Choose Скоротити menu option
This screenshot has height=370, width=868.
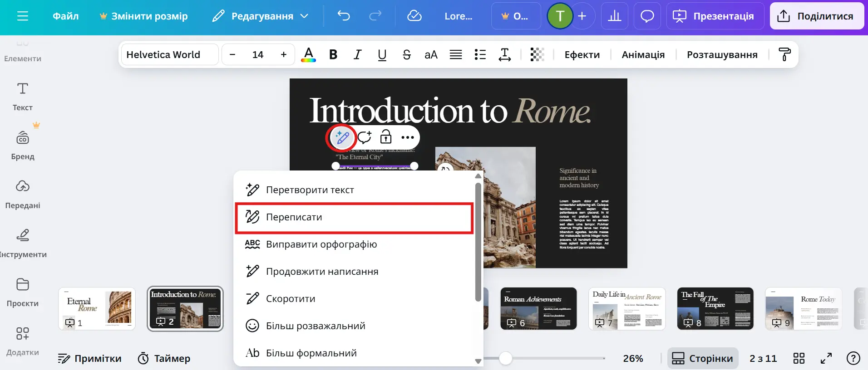(x=291, y=299)
